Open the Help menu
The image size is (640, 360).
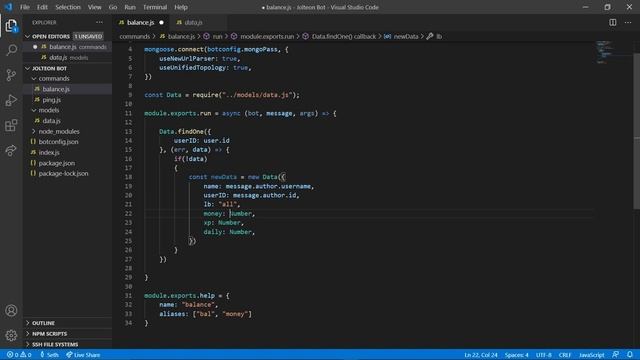click(x=181, y=7)
